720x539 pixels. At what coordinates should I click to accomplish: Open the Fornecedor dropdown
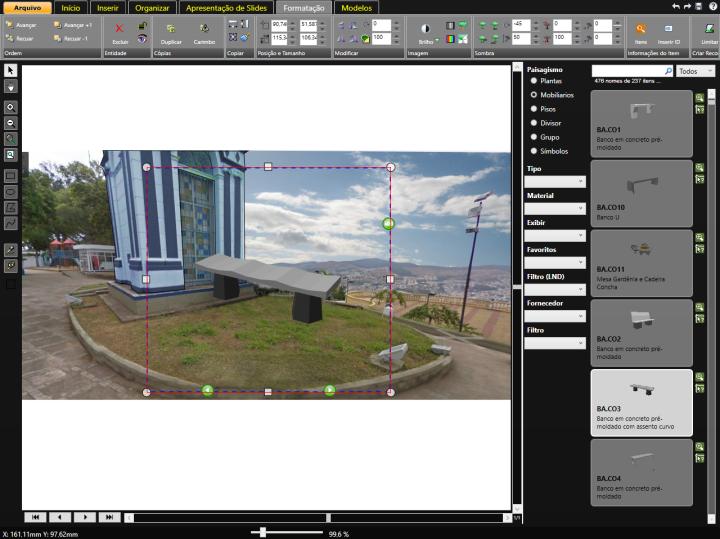tap(555, 316)
